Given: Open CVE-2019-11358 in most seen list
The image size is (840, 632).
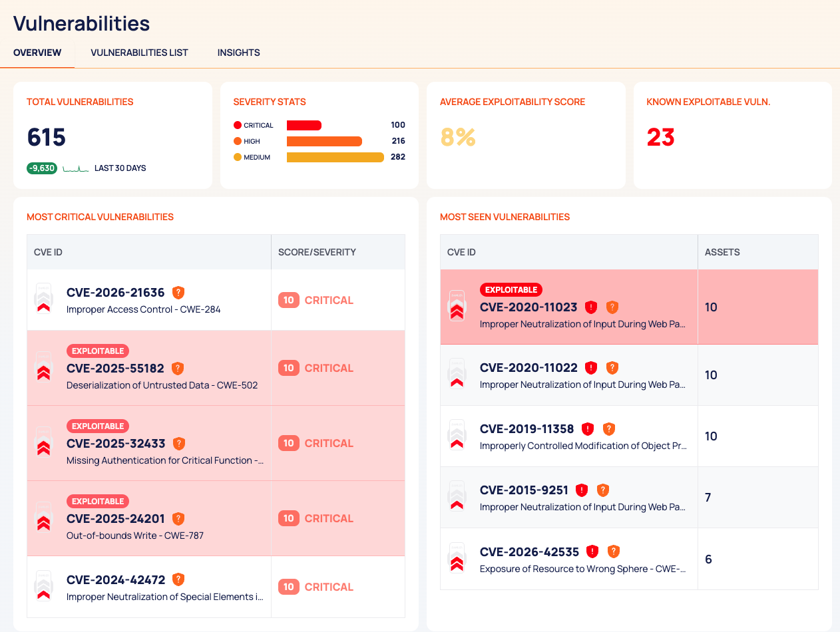Looking at the screenshot, I should pos(527,428).
